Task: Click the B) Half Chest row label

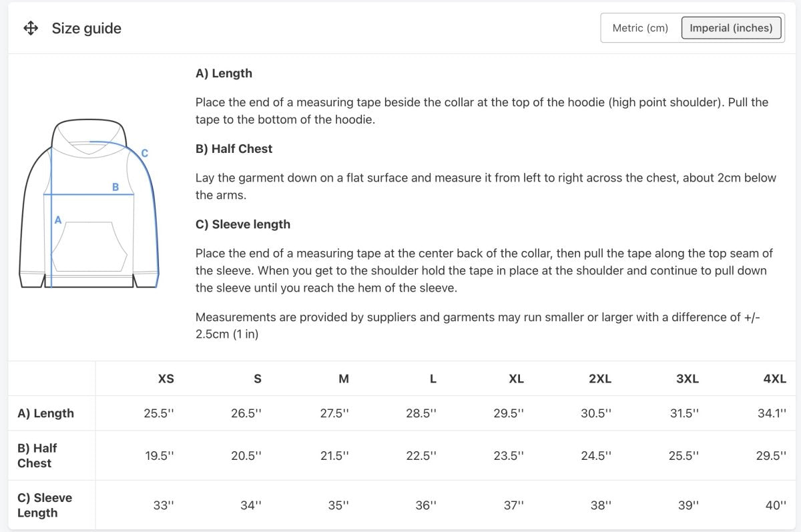Action: click(x=37, y=455)
